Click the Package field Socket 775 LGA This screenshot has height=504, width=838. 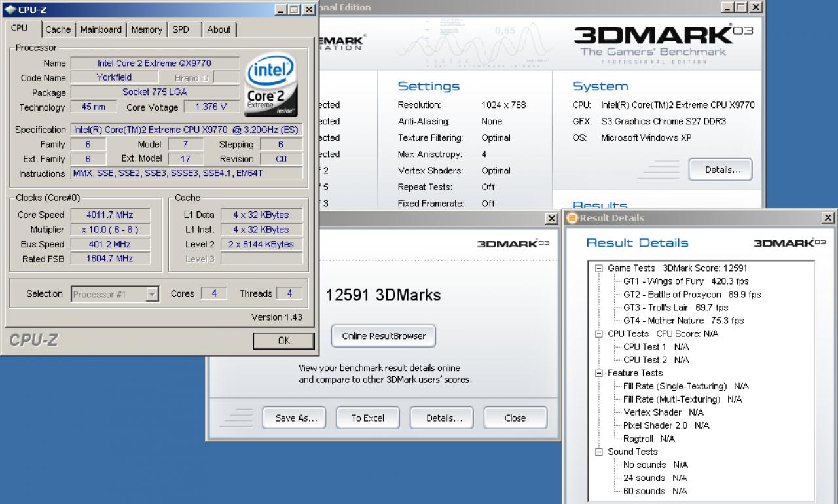tap(155, 92)
